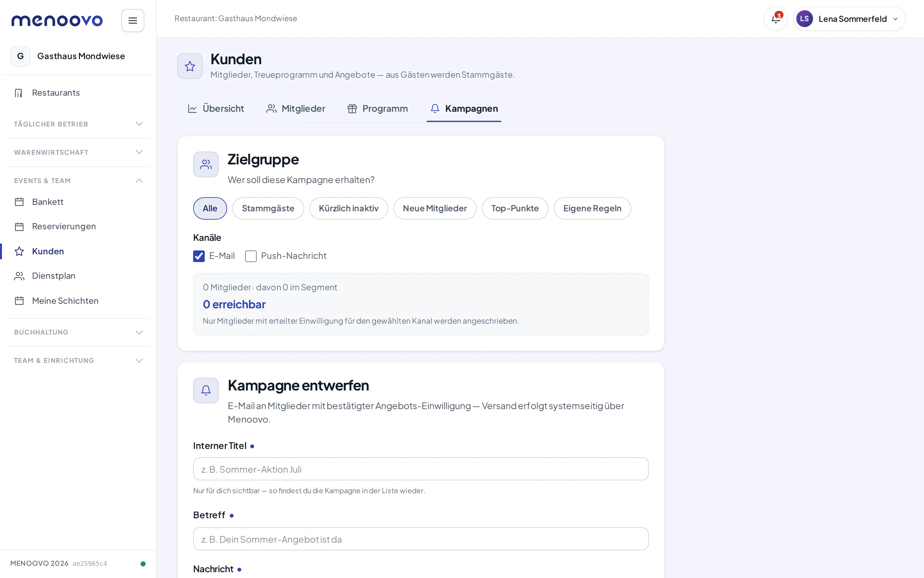
Task: Select the Top-Punkte audience chip
Action: tap(515, 208)
